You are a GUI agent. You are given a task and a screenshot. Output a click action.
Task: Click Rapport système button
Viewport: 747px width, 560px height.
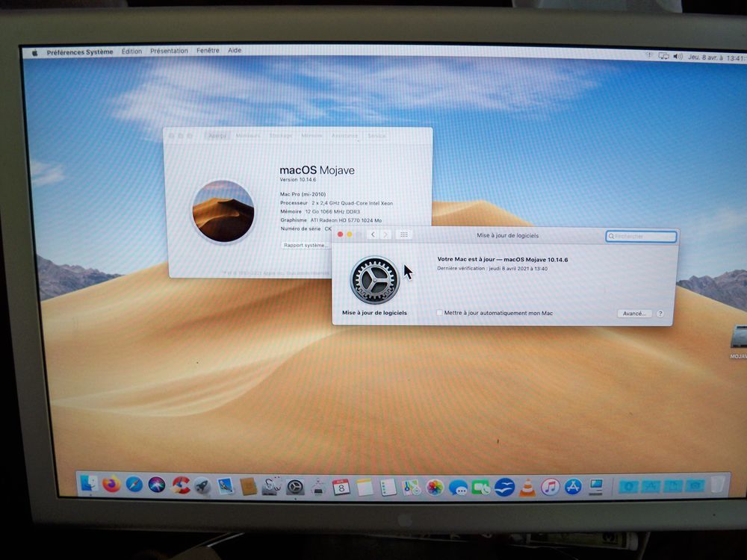305,245
